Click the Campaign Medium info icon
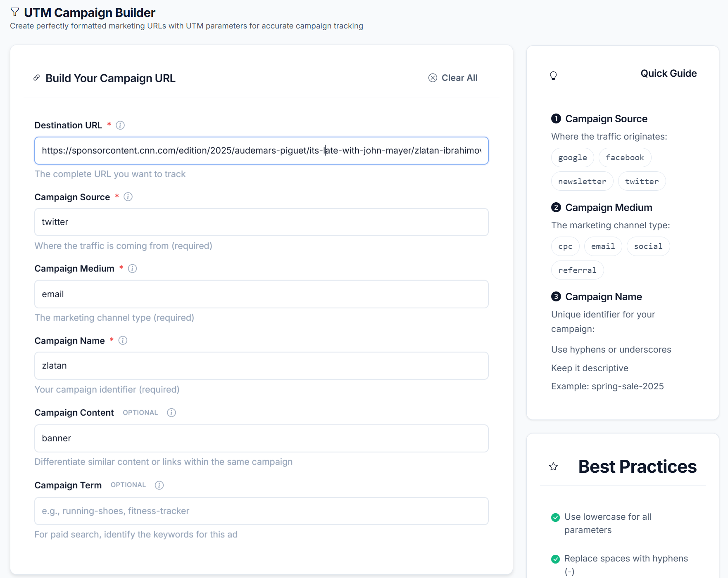Image resolution: width=728 pixels, height=578 pixels. pos(132,269)
